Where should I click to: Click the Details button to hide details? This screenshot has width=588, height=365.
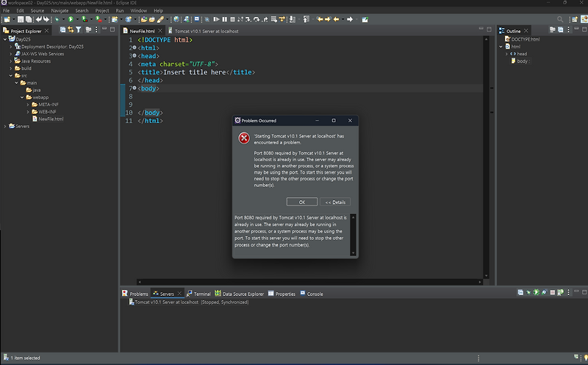tap(335, 202)
